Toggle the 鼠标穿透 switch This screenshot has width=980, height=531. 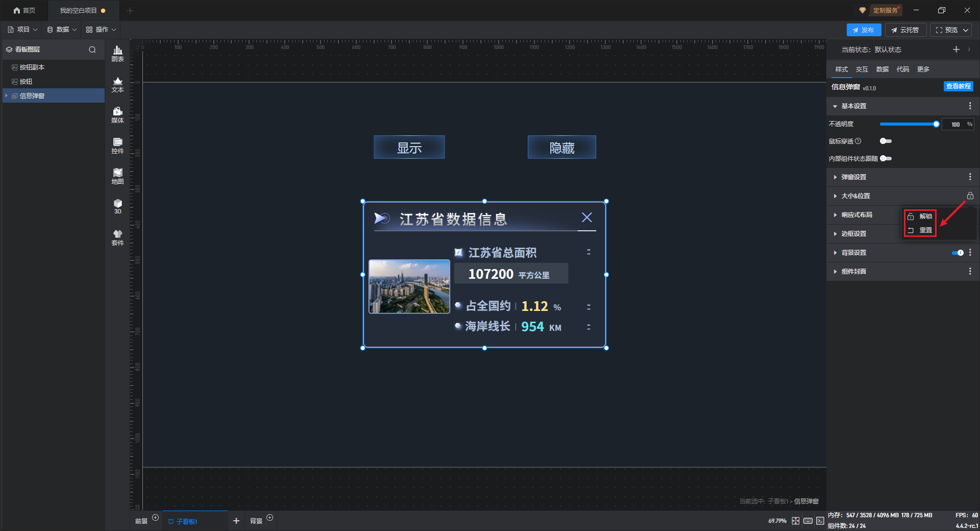pos(886,141)
